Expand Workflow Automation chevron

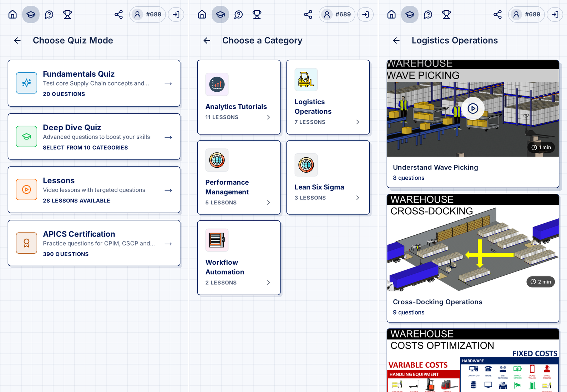point(269,282)
